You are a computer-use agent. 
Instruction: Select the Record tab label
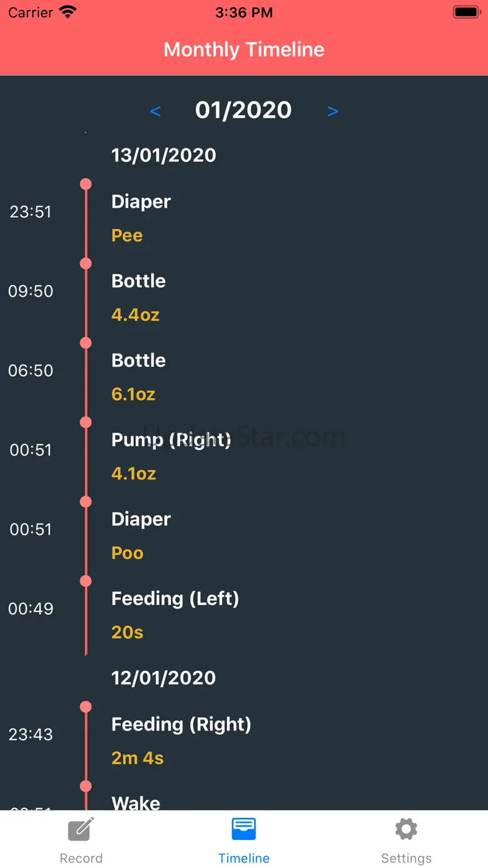[81, 858]
